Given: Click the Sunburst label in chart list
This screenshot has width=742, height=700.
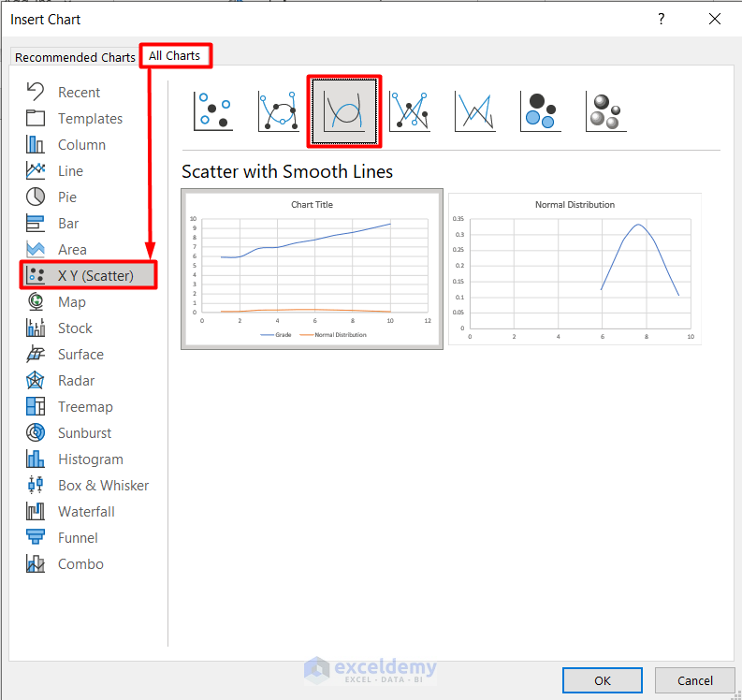Looking at the screenshot, I should point(84,432).
